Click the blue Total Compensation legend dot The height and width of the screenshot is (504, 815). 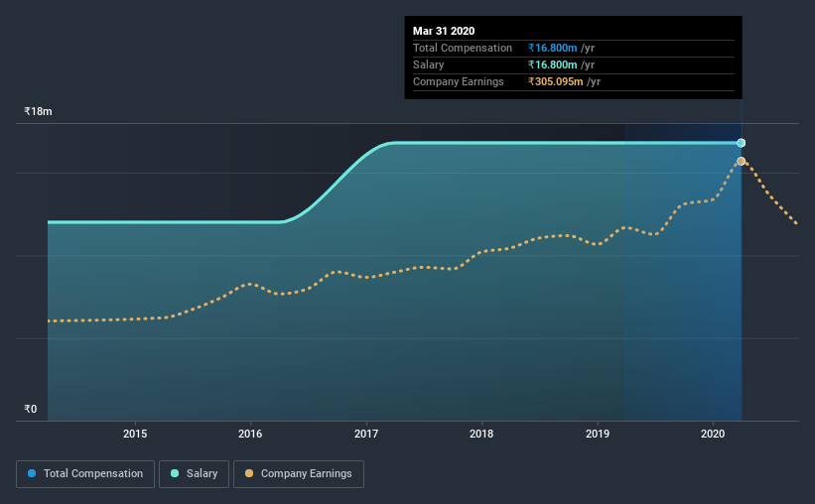point(32,473)
